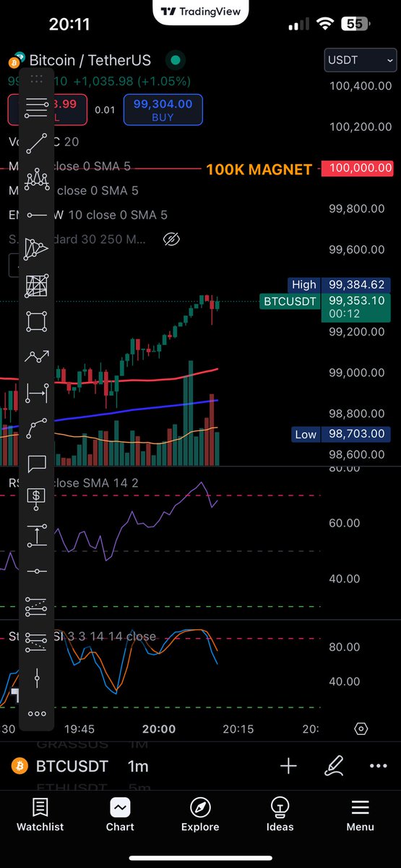Switch to the Explore tab
The height and width of the screenshot is (868, 401).
click(x=200, y=815)
